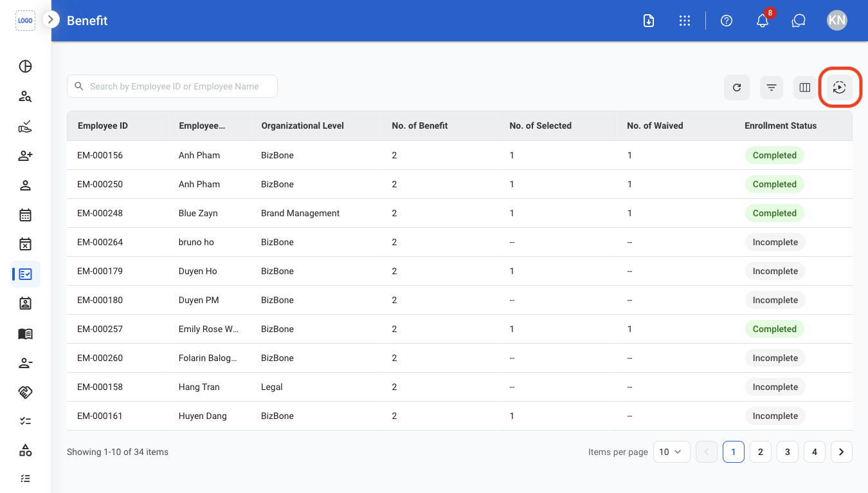
Task: Sort by No. of Benefit column header
Action: 420,126
